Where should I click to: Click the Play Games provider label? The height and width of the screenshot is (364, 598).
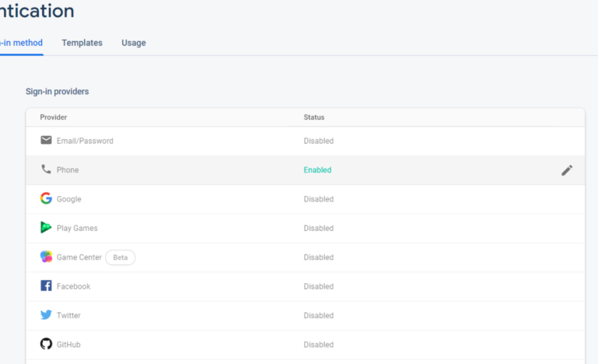[x=77, y=229]
